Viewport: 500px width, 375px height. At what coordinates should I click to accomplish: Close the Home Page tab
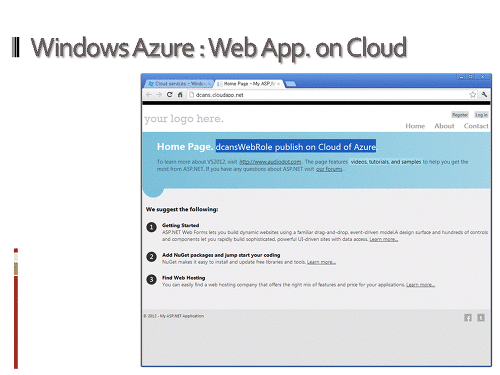(x=279, y=84)
